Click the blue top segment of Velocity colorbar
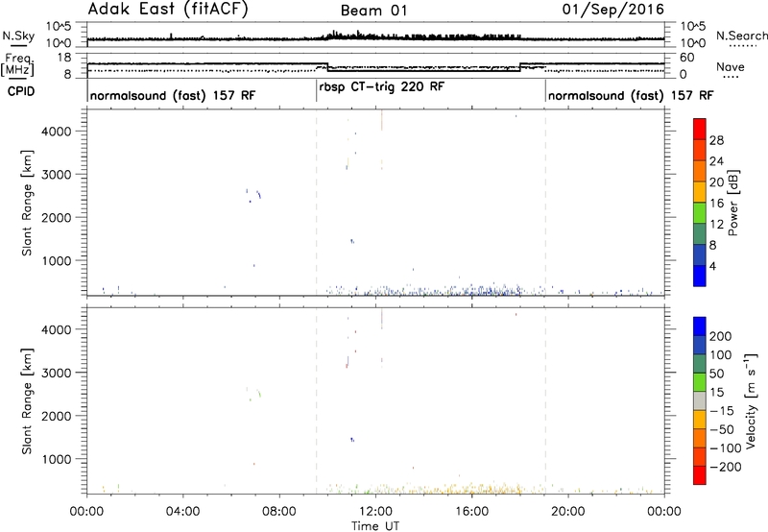This screenshot has width=768, height=532. 700,326
